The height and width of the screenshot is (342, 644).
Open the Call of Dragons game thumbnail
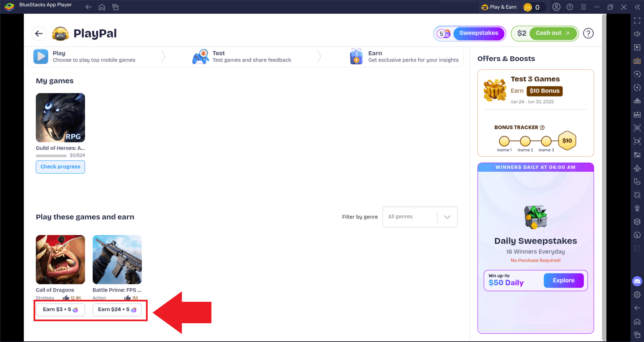(60, 260)
